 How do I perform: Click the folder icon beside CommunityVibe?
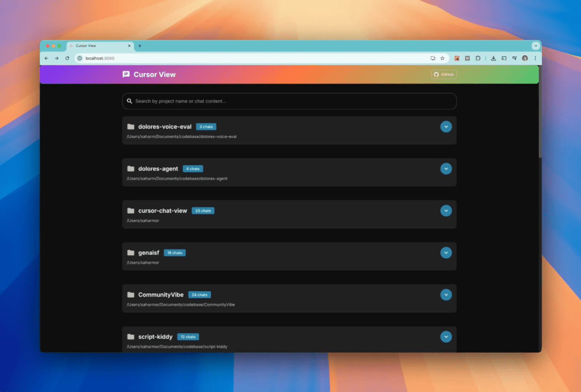[131, 294]
